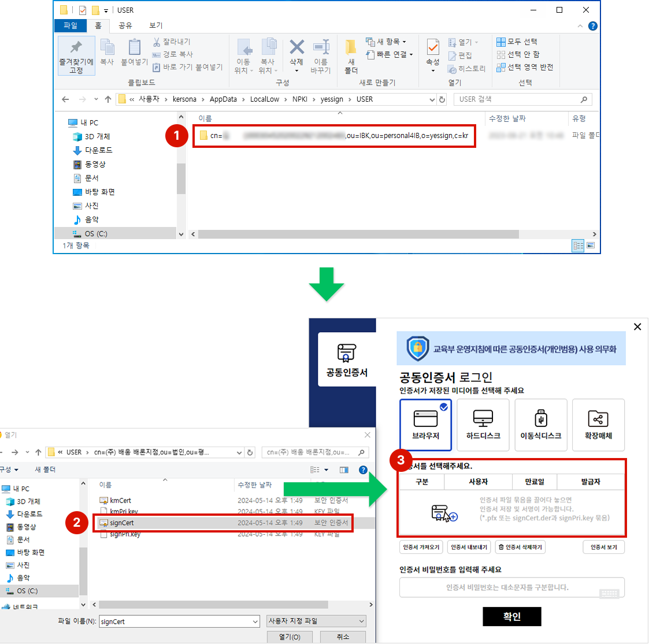Select 다운로드 in USER window navigation pane
Screen dimensions: 649x644
93,150
